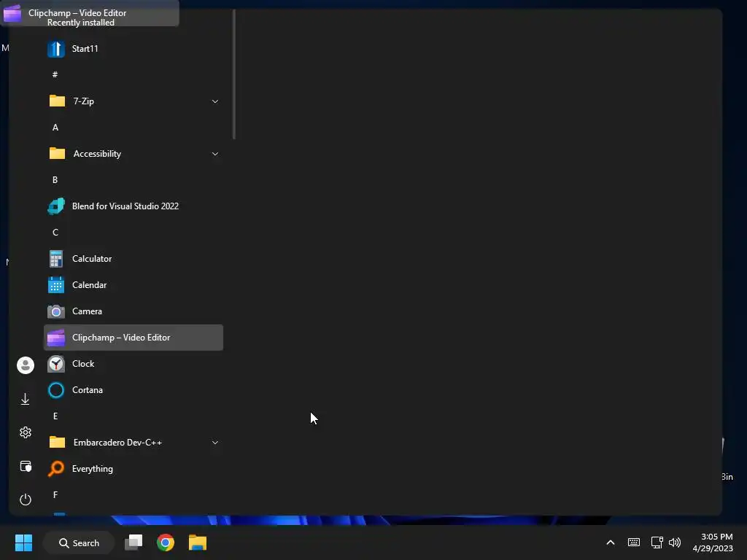Open the Everything search app icon

pos(56,469)
